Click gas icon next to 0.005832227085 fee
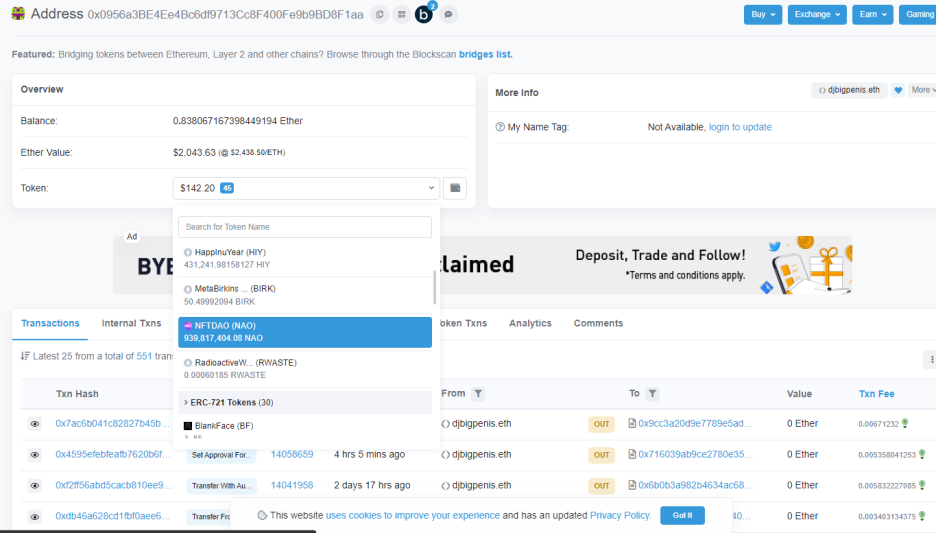936x533 pixels. click(x=922, y=485)
